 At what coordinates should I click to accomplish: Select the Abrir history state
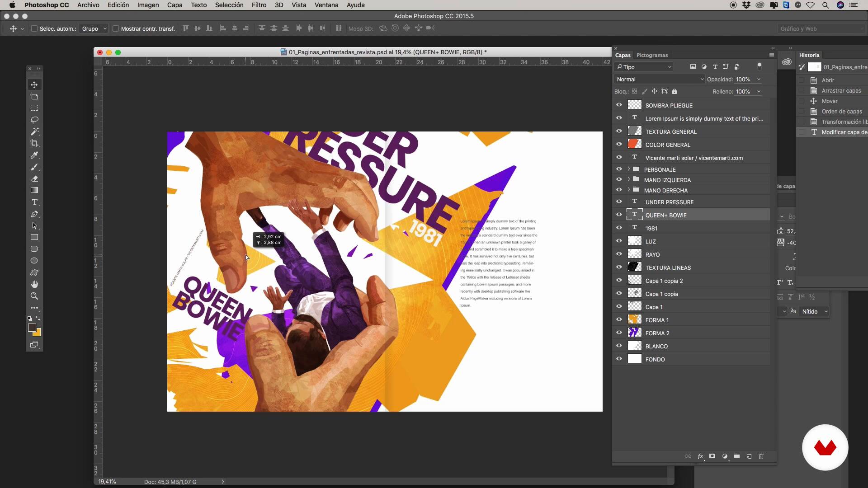click(x=832, y=80)
